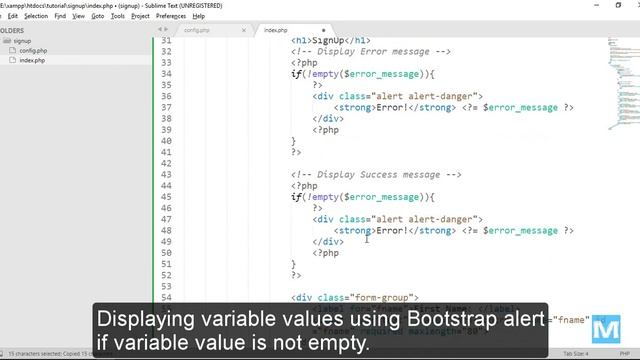640x360 pixels.
Task: Click the 'Display Error message' comment
Action: pyautogui.click(x=371, y=52)
